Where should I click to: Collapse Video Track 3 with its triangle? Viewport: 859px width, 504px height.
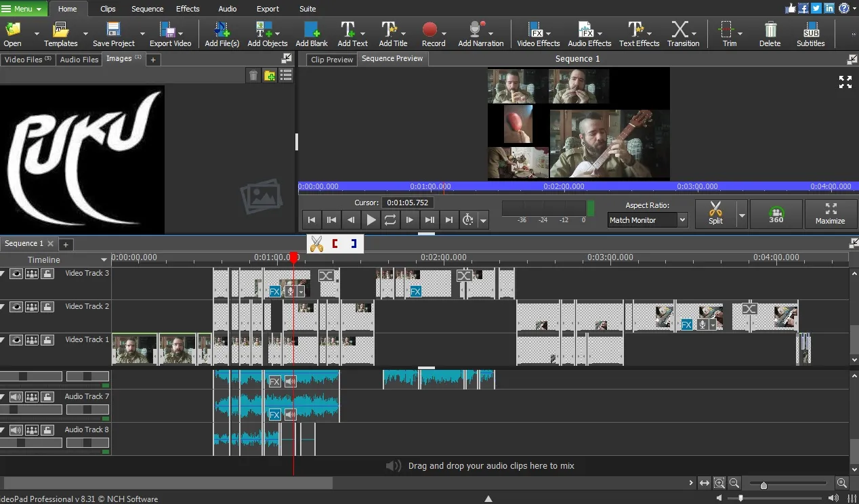[3, 274]
